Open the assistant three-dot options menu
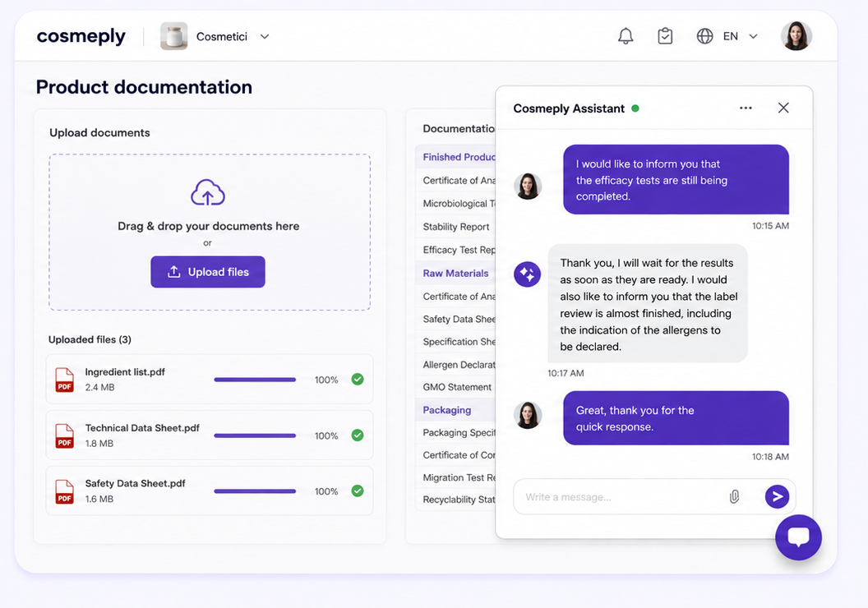 pos(746,108)
